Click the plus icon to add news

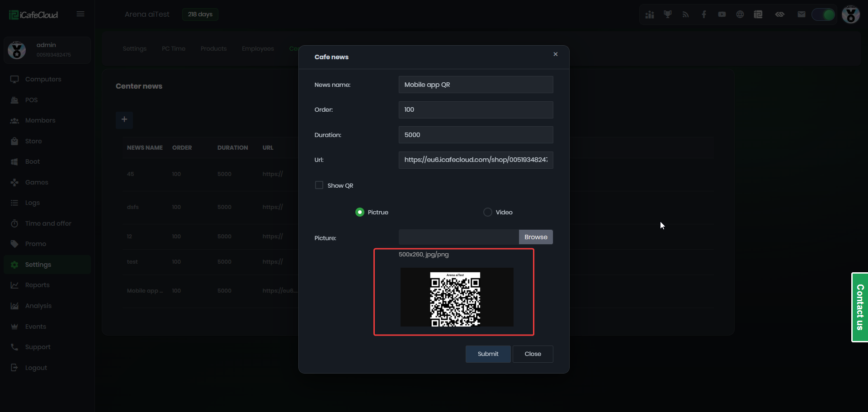(x=124, y=119)
